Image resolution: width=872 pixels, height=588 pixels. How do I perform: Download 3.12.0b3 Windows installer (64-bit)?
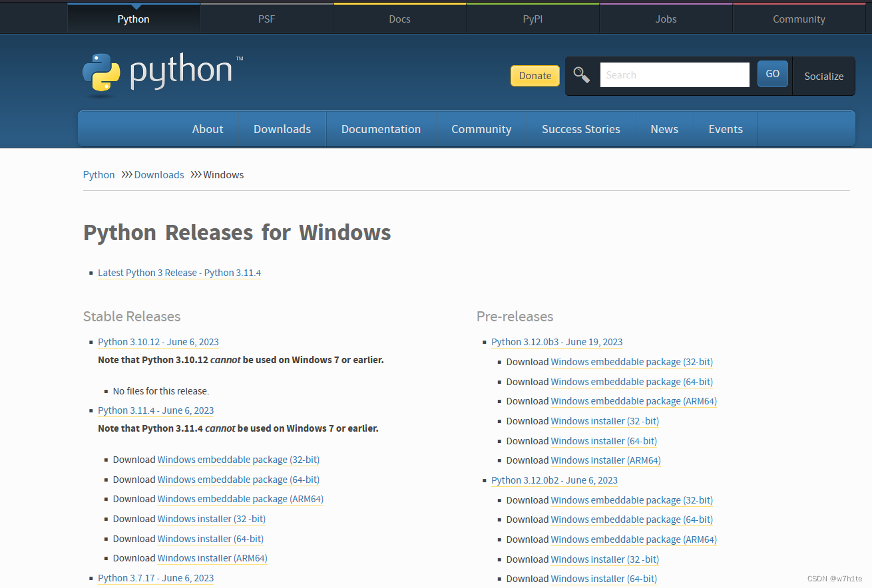coord(604,441)
